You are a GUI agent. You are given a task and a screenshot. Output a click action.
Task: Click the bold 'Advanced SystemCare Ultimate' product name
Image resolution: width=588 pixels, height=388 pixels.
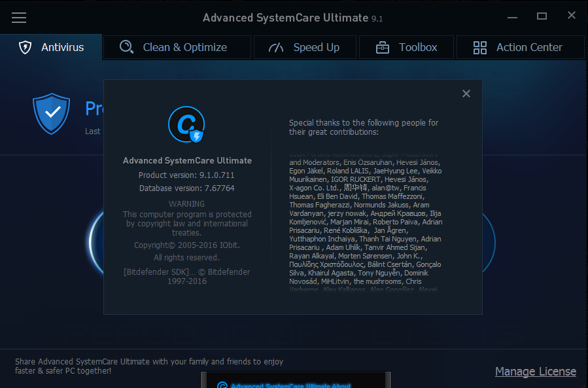pyautogui.click(x=187, y=160)
